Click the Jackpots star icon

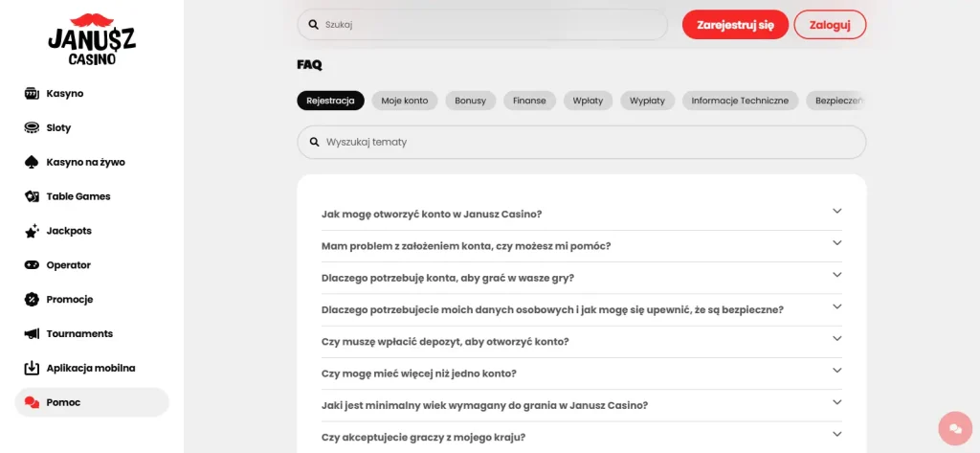point(32,231)
